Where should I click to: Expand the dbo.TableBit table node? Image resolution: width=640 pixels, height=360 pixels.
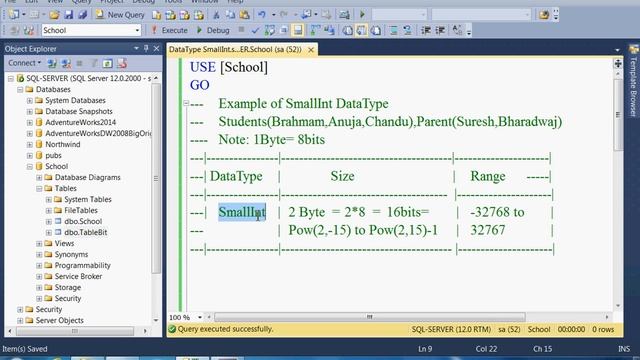tap(49, 233)
